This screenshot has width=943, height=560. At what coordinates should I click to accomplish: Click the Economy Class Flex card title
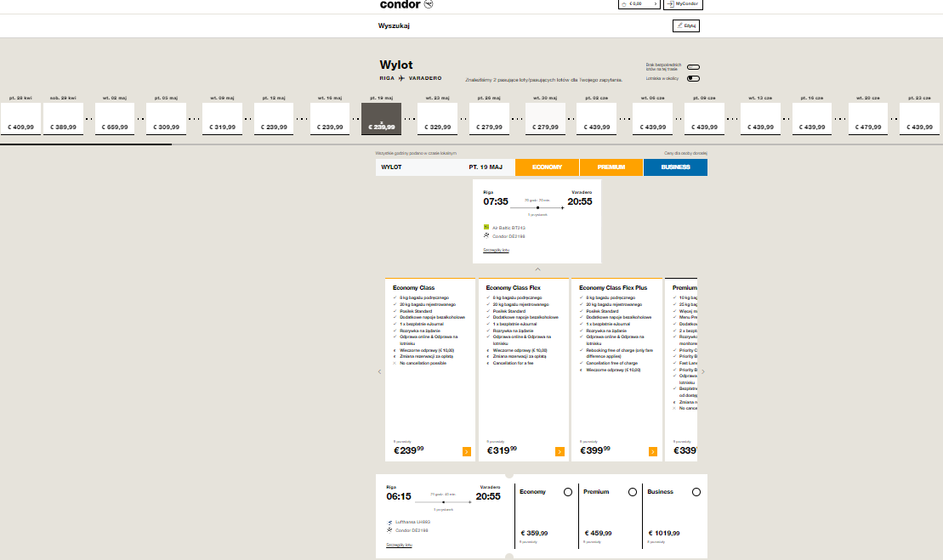(x=513, y=288)
